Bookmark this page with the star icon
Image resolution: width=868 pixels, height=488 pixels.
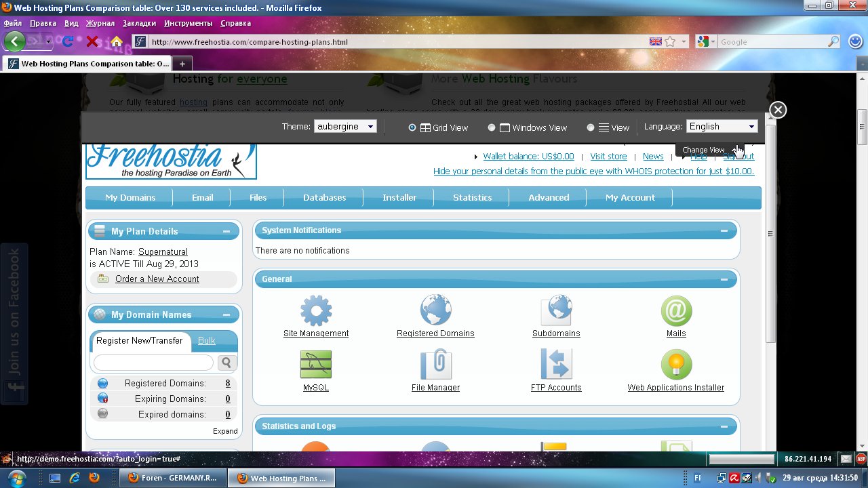coord(670,41)
